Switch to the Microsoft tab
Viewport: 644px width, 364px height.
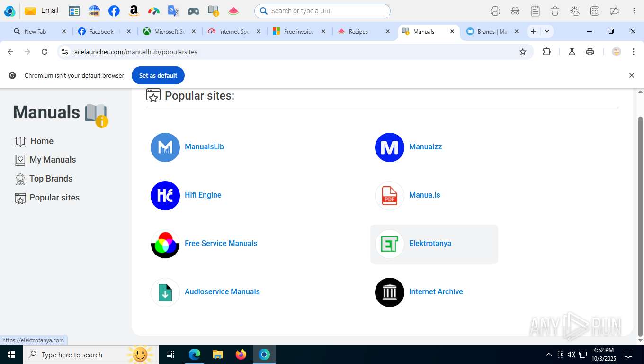(x=169, y=32)
